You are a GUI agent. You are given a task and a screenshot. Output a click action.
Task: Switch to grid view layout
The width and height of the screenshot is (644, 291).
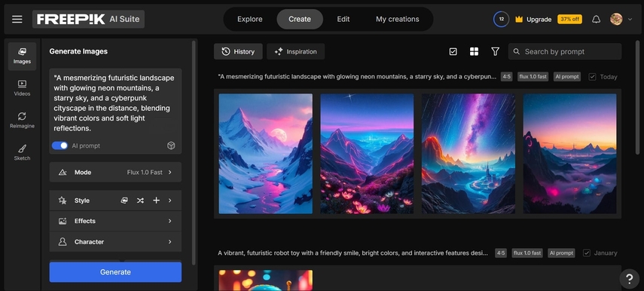pyautogui.click(x=474, y=51)
